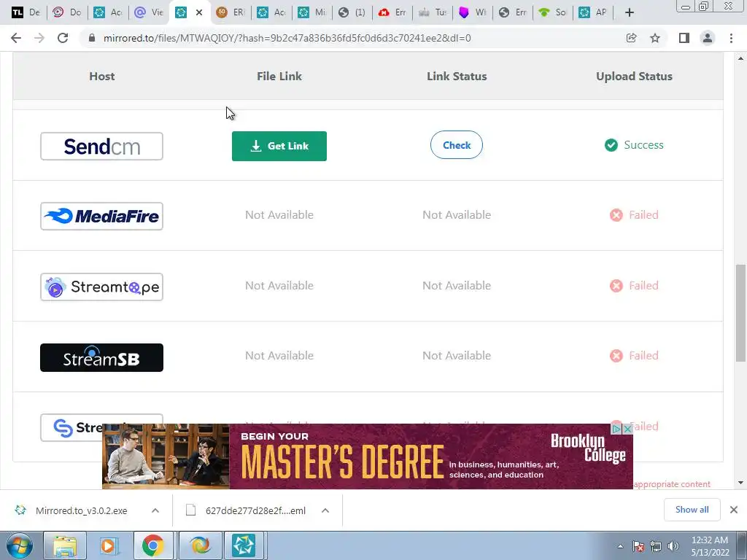Viewport: 747px width, 560px height.
Task: Click the lock icon in address bar
Action: point(92,38)
